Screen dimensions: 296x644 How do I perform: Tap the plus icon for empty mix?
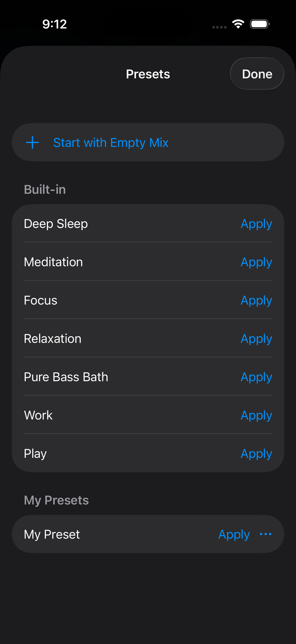coord(32,142)
